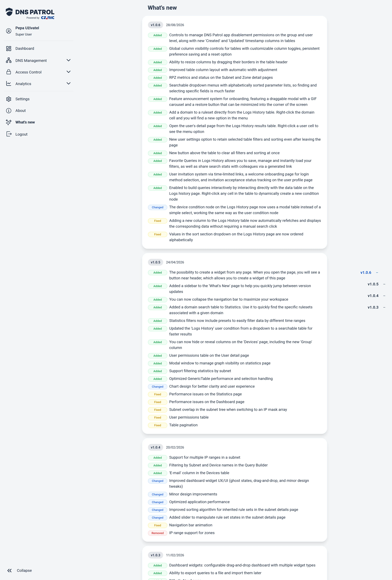Click Fixed tag beside Table pagination
The width and height of the screenshot is (392, 580).
[157, 425]
